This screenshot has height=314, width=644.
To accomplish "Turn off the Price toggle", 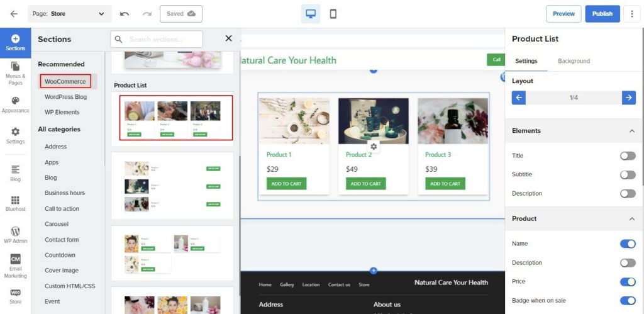I will 627,282.
